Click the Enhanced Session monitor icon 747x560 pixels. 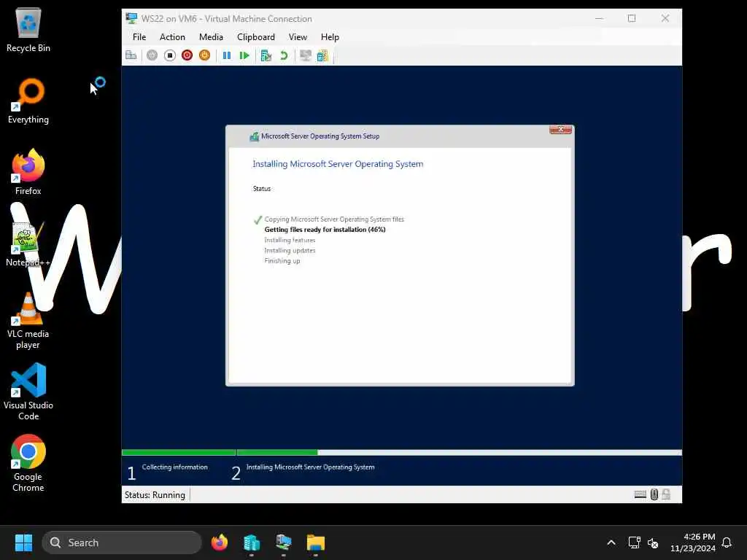point(306,55)
